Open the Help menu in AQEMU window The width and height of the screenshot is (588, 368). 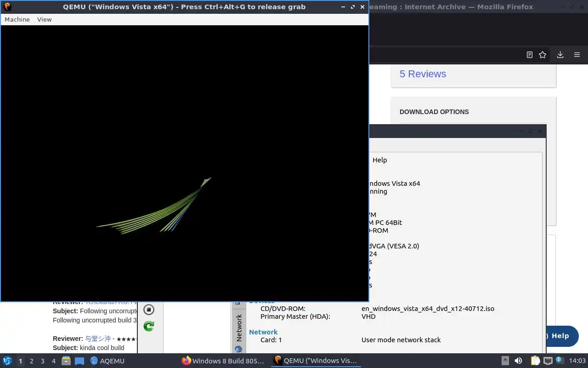click(379, 160)
